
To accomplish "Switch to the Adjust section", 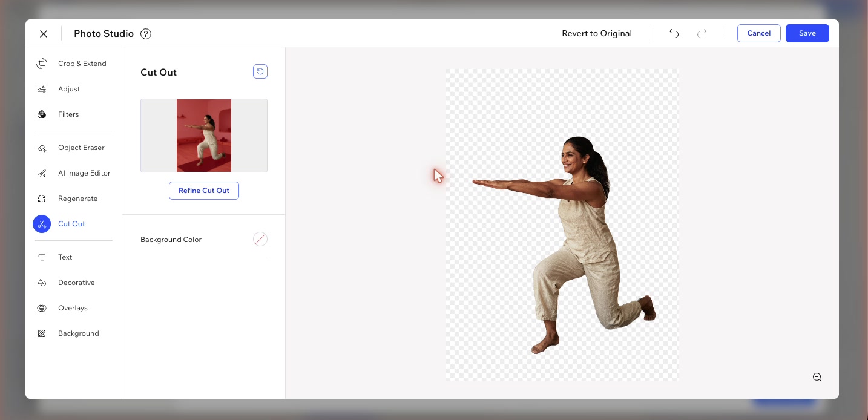I will (69, 89).
